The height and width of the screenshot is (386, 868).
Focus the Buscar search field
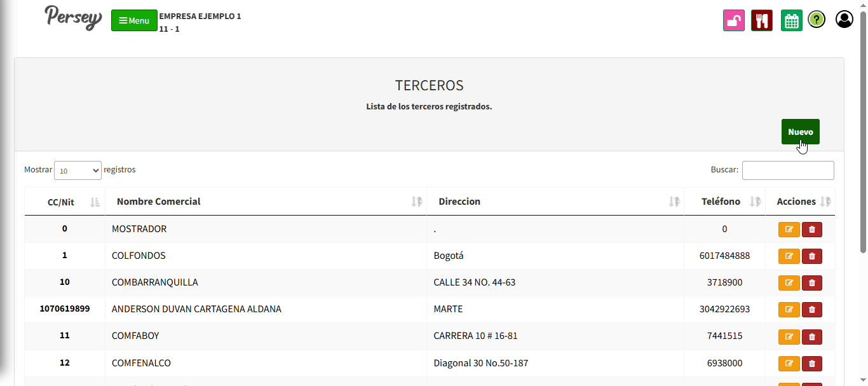click(788, 170)
